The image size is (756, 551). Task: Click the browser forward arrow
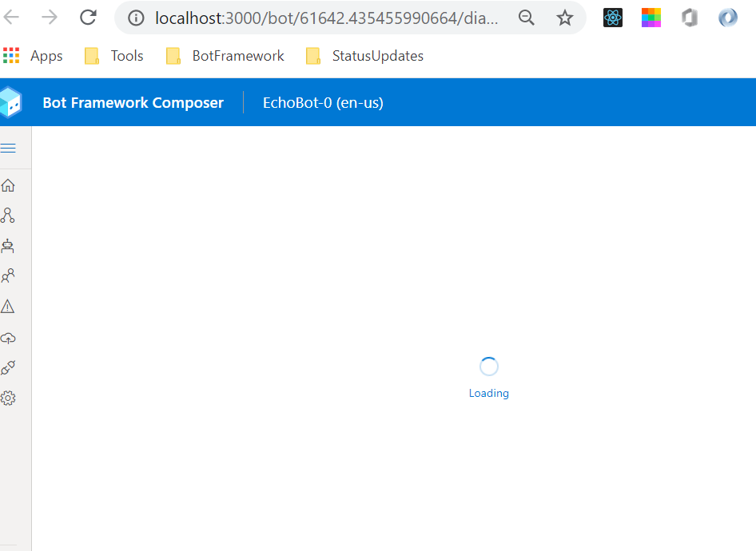coord(50,18)
